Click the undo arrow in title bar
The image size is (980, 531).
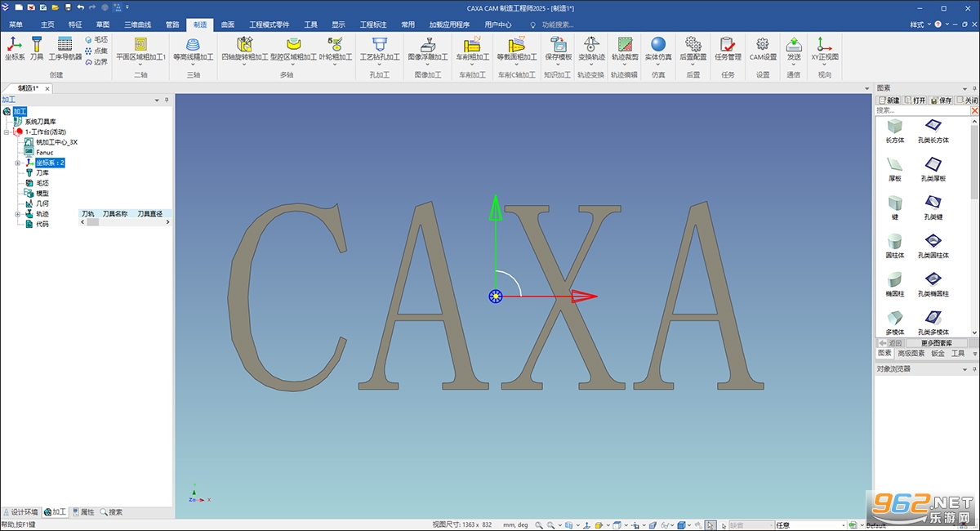coord(80,7)
